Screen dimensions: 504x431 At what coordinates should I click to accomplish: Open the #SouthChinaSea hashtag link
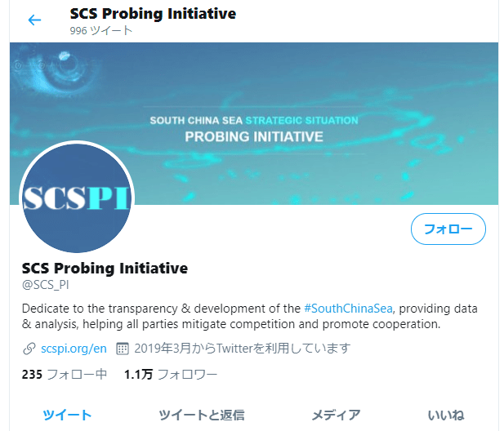coord(348,309)
